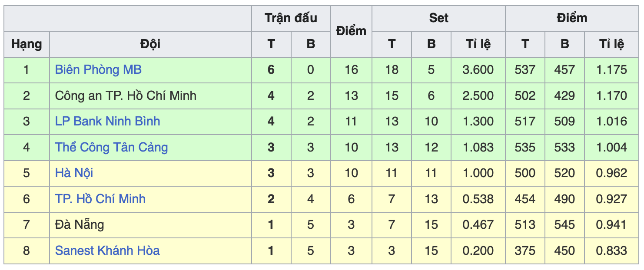The width and height of the screenshot is (644, 270).
Task: Select the 0.538 set ratio value
Action: (478, 199)
